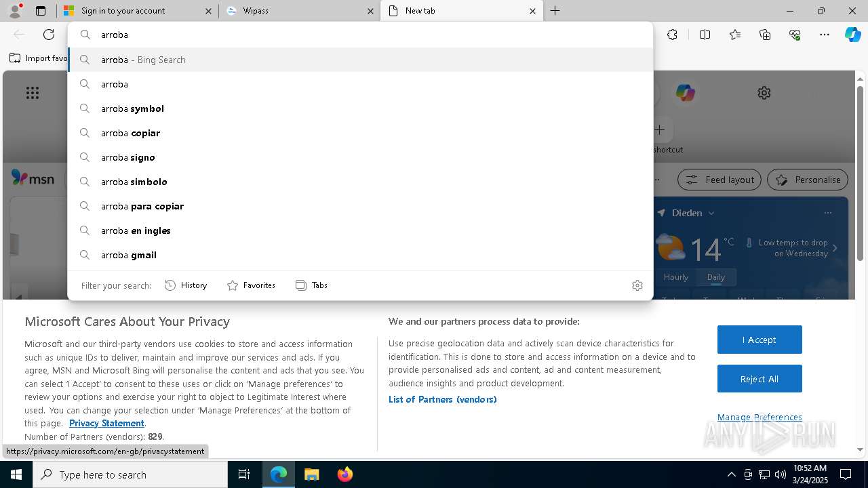Select the Daily weather tab
The height and width of the screenshot is (488, 868).
coord(716,277)
